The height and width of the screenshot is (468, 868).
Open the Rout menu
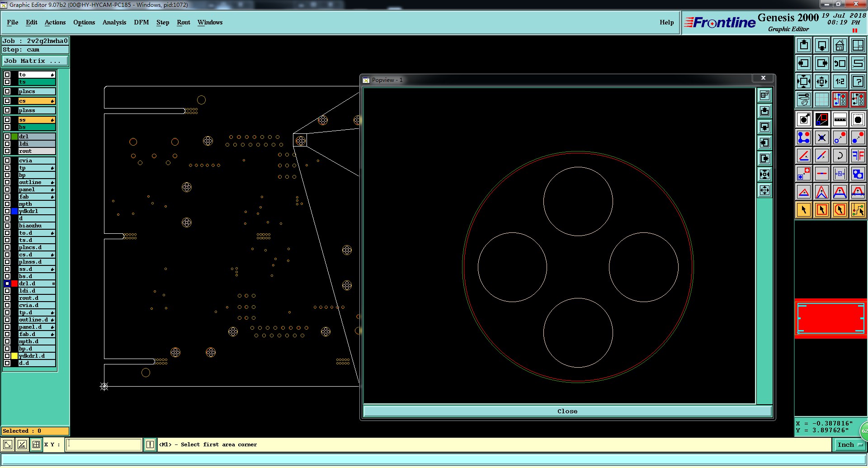point(184,22)
